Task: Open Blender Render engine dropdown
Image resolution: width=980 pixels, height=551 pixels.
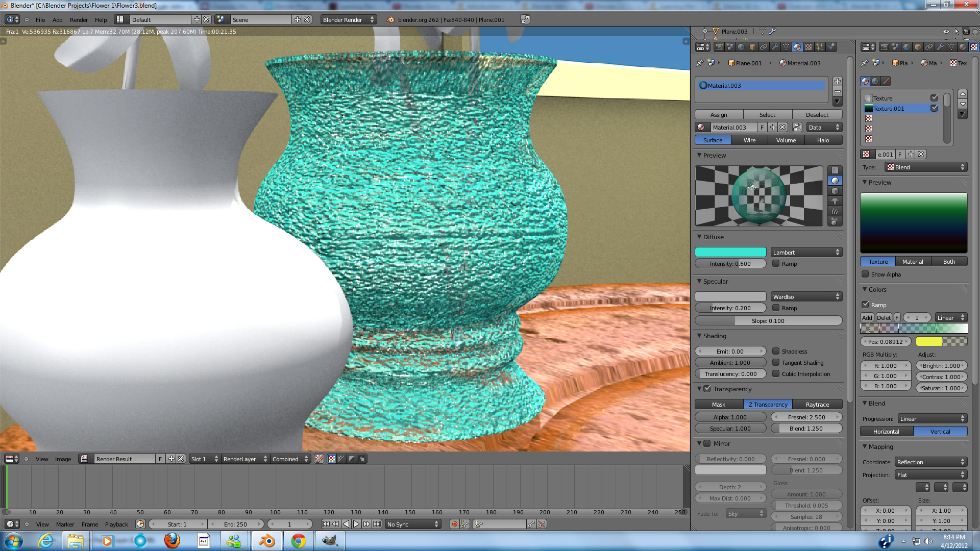Action: [349, 19]
